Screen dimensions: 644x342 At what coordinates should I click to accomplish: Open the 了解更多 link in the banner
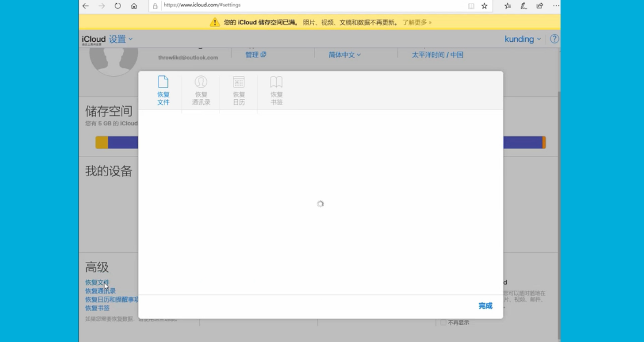(x=414, y=22)
